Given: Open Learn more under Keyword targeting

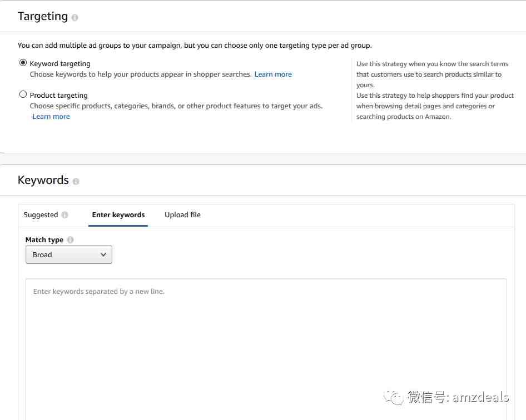Looking at the screenshot, I should (x=273, y=74).
